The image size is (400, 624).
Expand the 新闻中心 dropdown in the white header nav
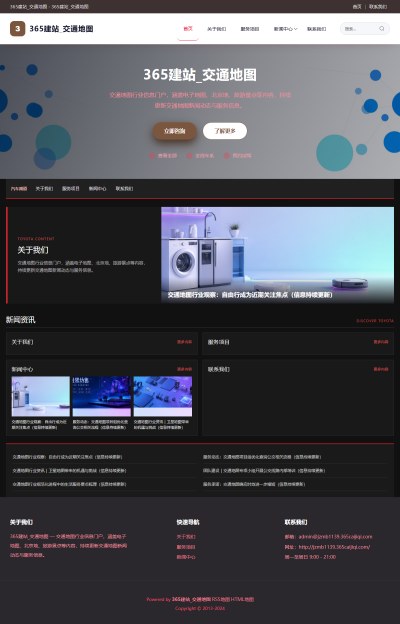tap(285, 29)
